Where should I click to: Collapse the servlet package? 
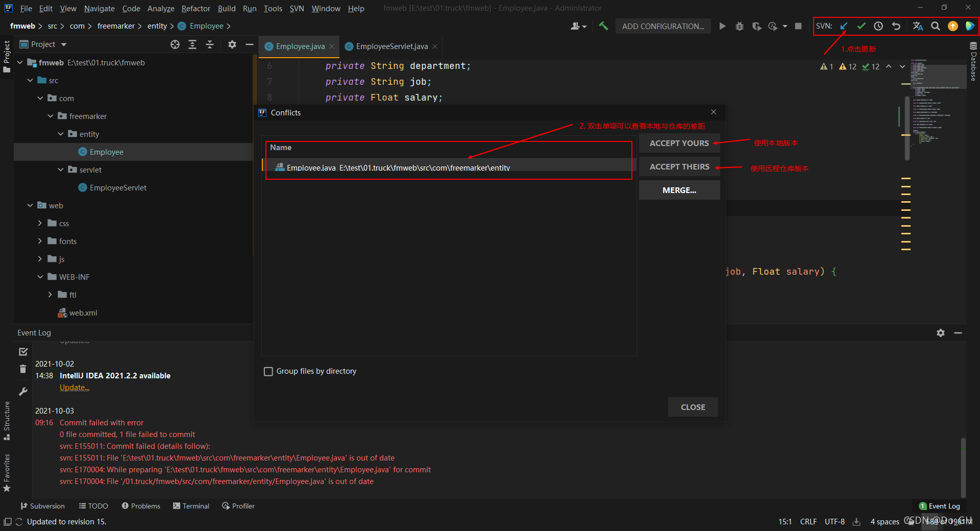(x=61, y=170)
